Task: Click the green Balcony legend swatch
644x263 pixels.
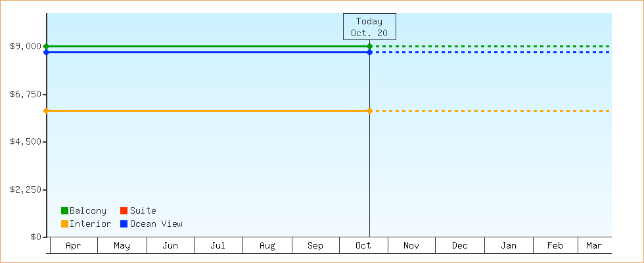Action: tap(64, 211)
